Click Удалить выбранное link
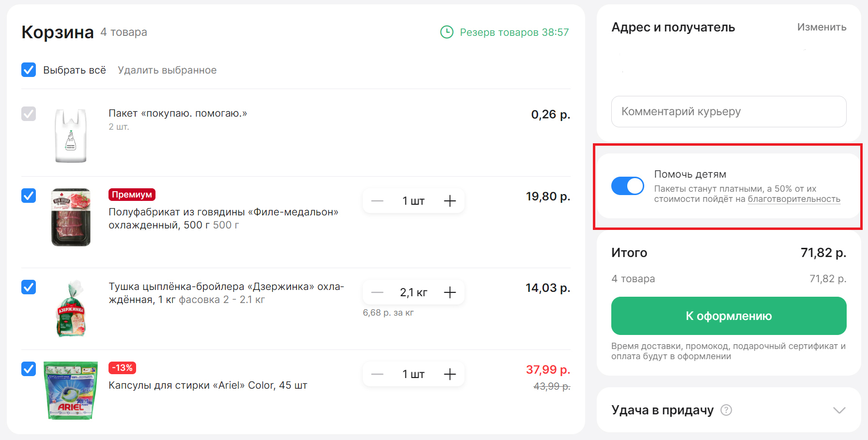The height and width of the screenshot is (440, 868). (167, 70)
